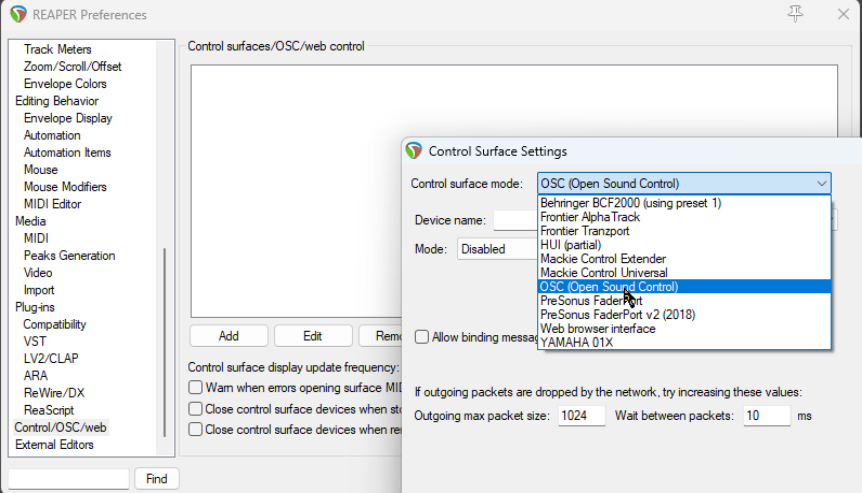The height and width of the screenshot is (493, 862).
Task: Select MIDI Editor in preferences tree
Action: tap(52, 204)
